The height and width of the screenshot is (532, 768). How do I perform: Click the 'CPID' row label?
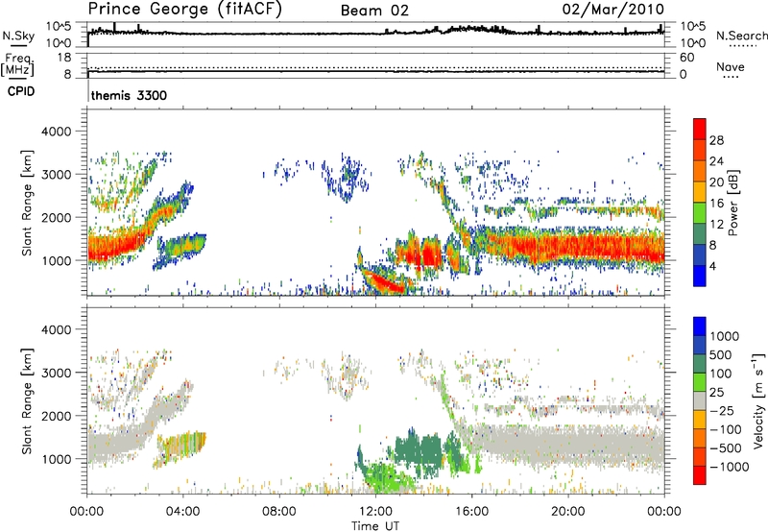click(21, 91)
